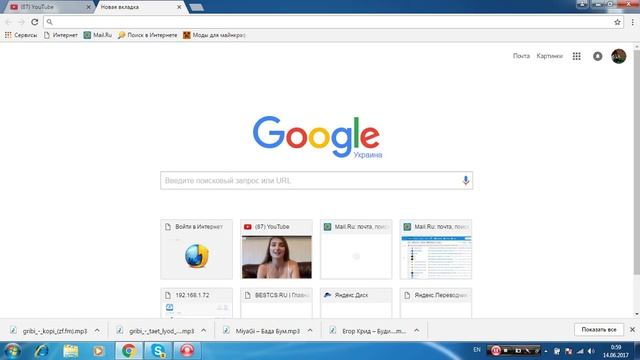
Task: Close the Новая вкладка tab
Action: (179, 7)
